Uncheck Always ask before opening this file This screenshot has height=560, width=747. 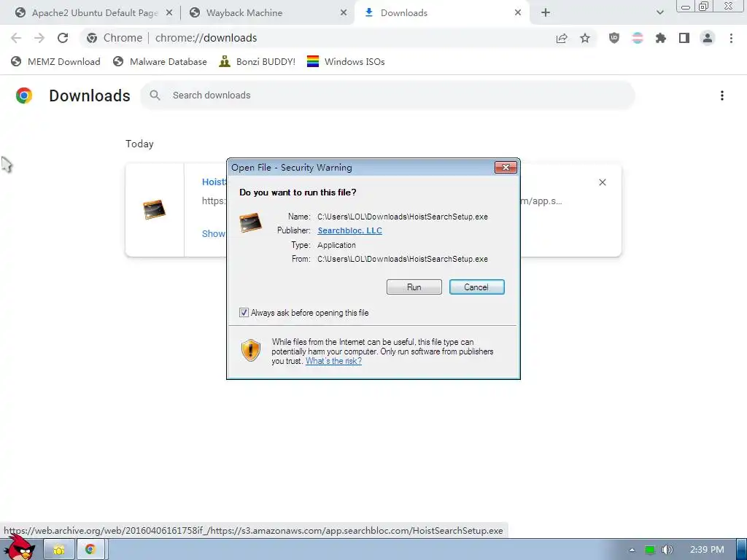point(244,313)
